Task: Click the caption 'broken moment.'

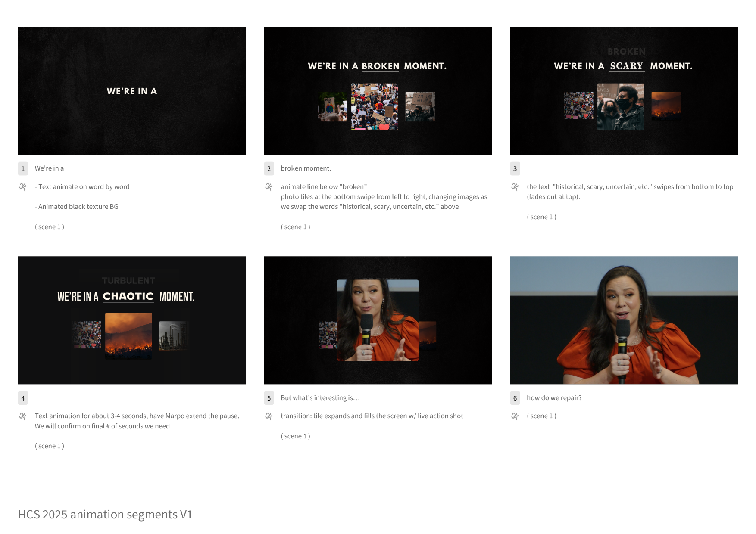Action: [306, 168]
